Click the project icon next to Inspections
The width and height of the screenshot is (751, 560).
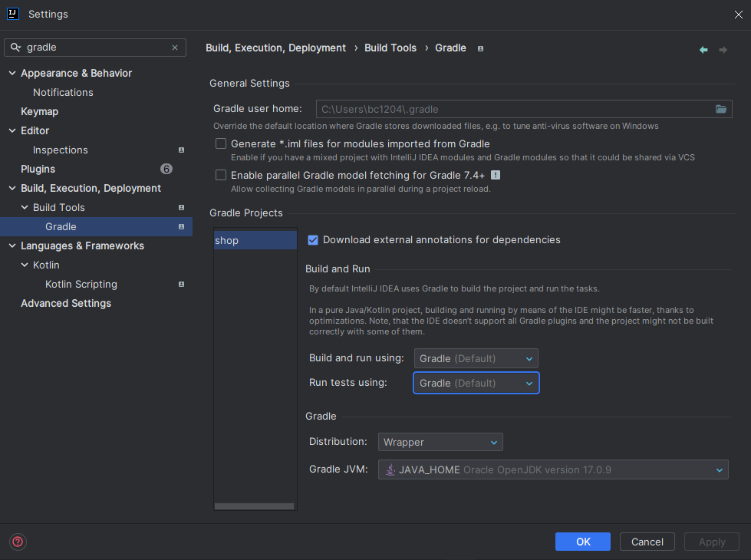coord(182,150)
